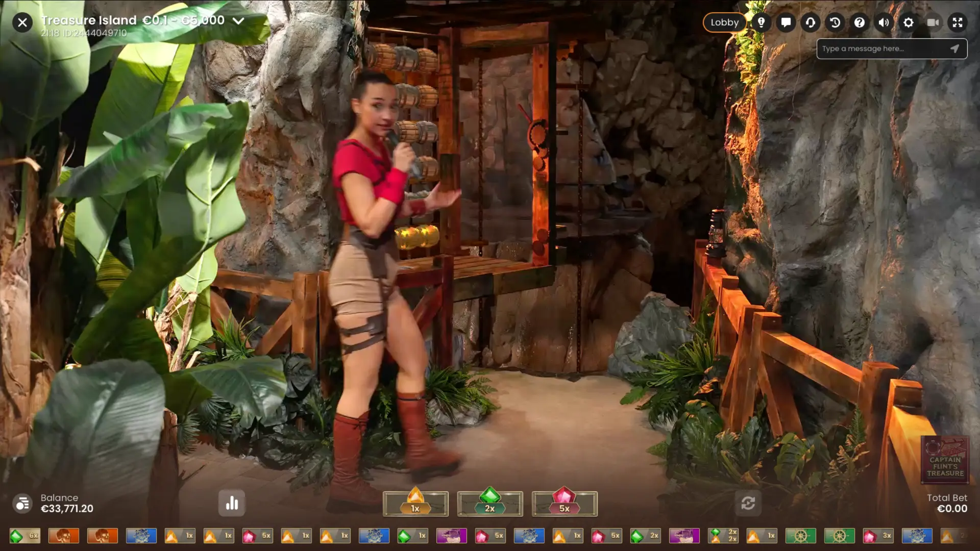Viewport: 980px width, 551px height.
Task: Send the chat message with the arrow icon
Action: point(954,49)
